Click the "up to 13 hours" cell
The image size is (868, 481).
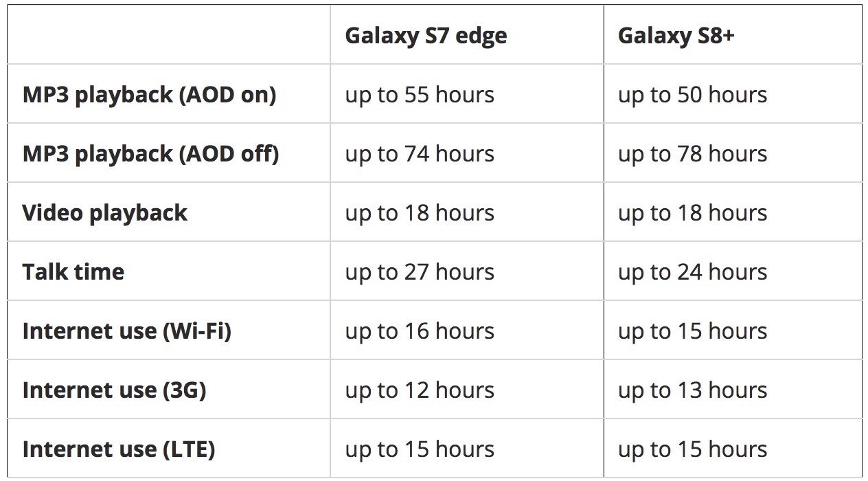point(692,390)
